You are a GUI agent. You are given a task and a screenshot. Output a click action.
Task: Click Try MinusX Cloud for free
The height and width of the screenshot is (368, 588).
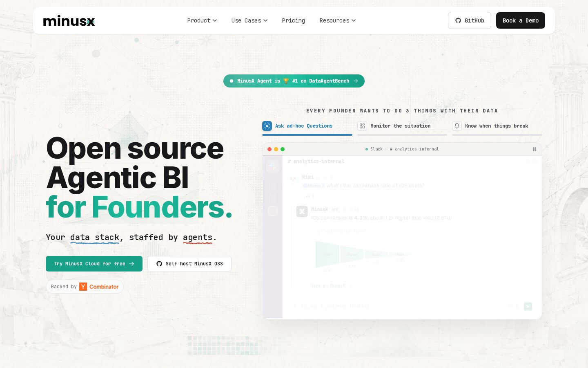[94, 264]
